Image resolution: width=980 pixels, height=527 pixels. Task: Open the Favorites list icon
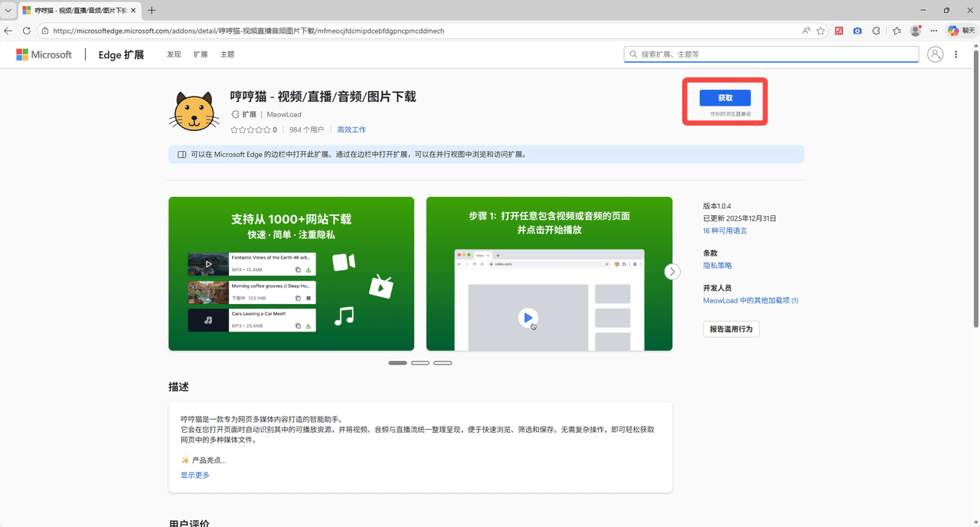[897, 31]
